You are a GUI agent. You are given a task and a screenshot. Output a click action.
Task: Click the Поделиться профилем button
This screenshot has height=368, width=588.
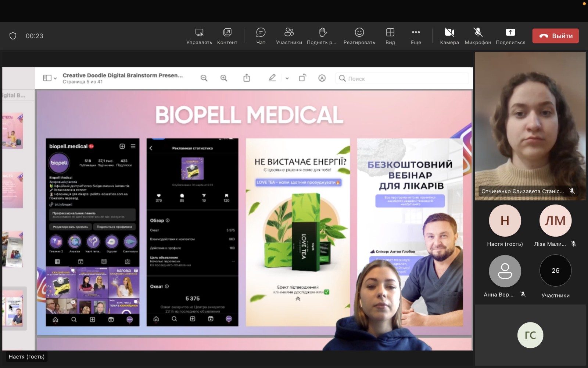(x=114, y=227)
